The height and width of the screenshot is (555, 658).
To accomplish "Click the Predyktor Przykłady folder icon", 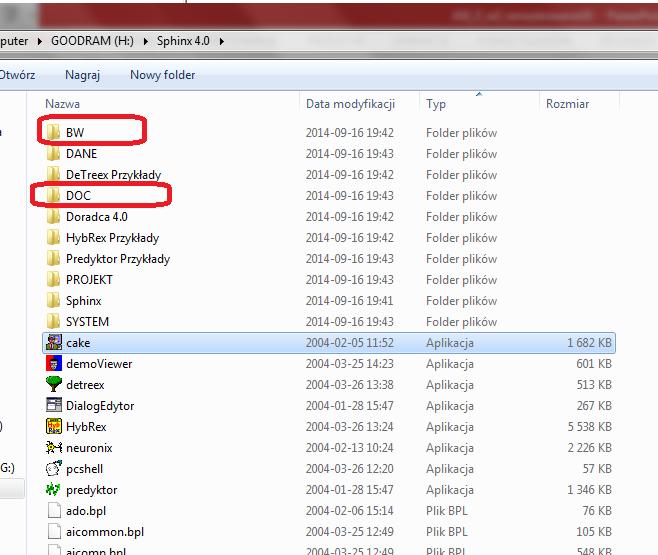I will click(53, 258).
